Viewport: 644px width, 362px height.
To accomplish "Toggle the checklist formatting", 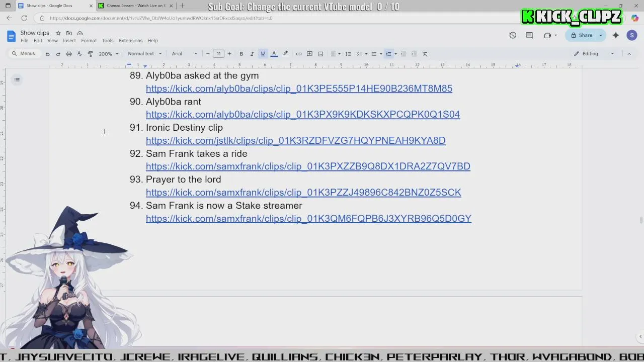I will pos(359,54).
